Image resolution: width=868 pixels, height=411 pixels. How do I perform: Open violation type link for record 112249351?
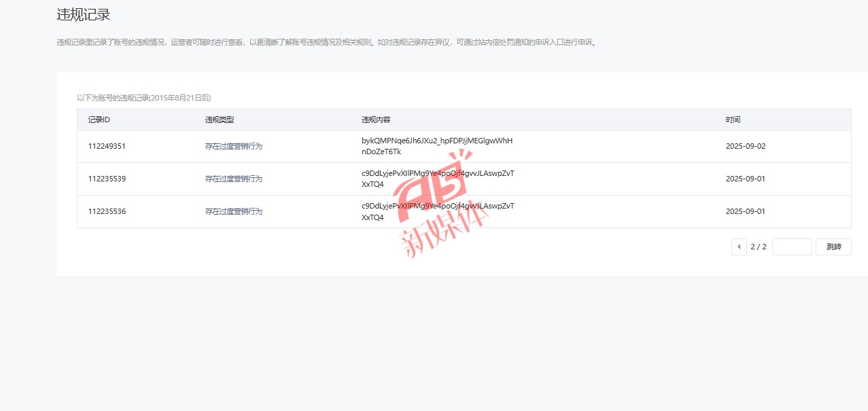click(234, 147)
